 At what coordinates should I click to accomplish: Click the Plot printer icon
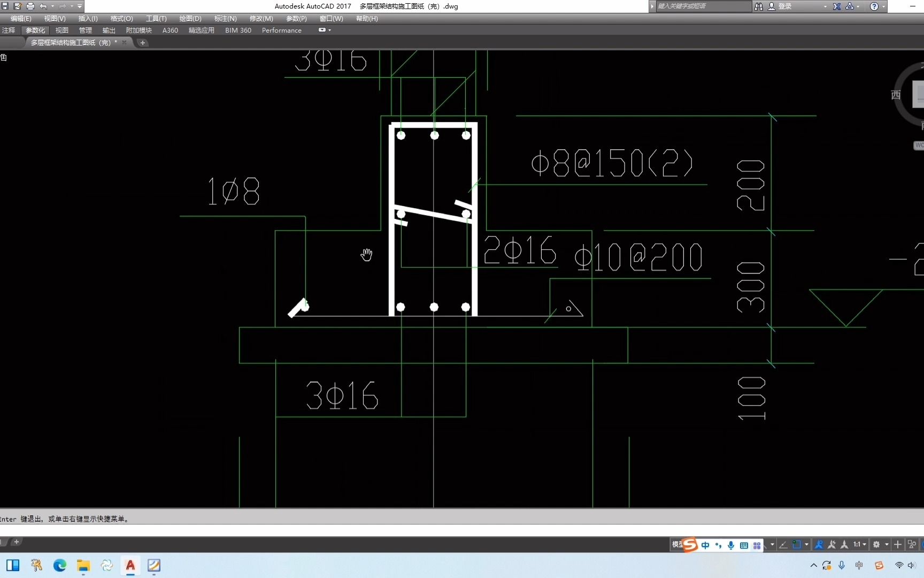[30, 6]
